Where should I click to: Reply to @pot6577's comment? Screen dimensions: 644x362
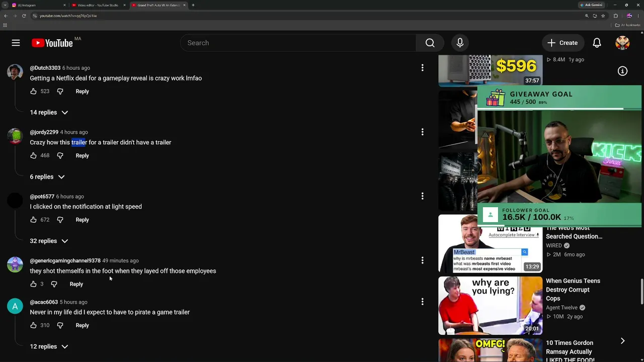[82, 220]
